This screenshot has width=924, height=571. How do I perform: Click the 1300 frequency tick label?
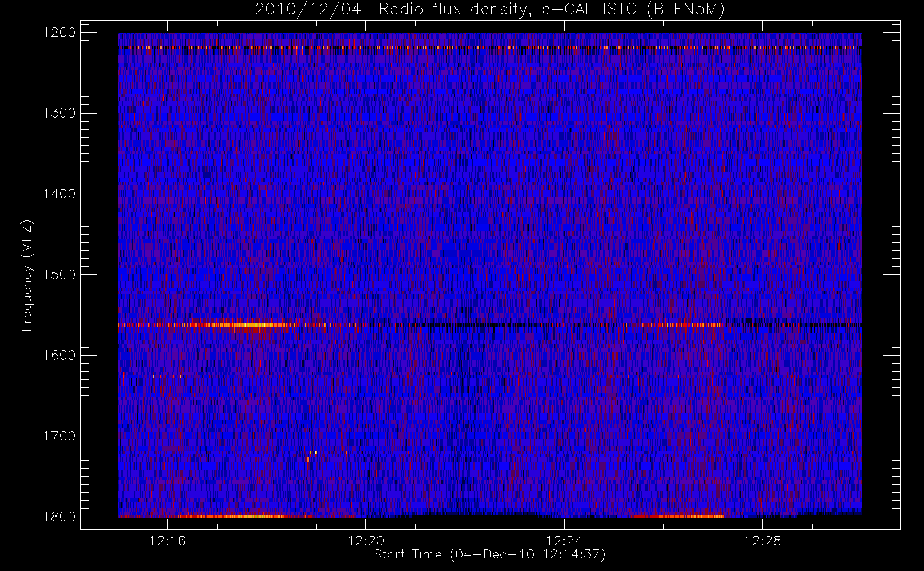[59, 113]
